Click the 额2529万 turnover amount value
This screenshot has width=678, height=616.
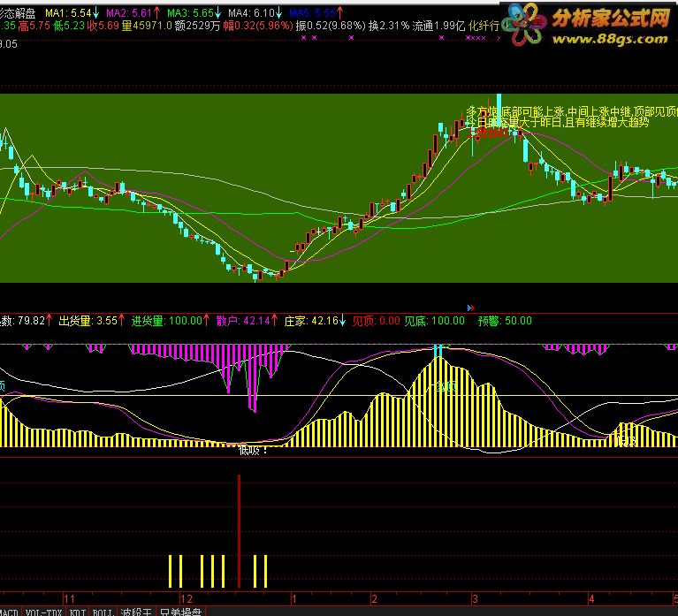[198, 26]
